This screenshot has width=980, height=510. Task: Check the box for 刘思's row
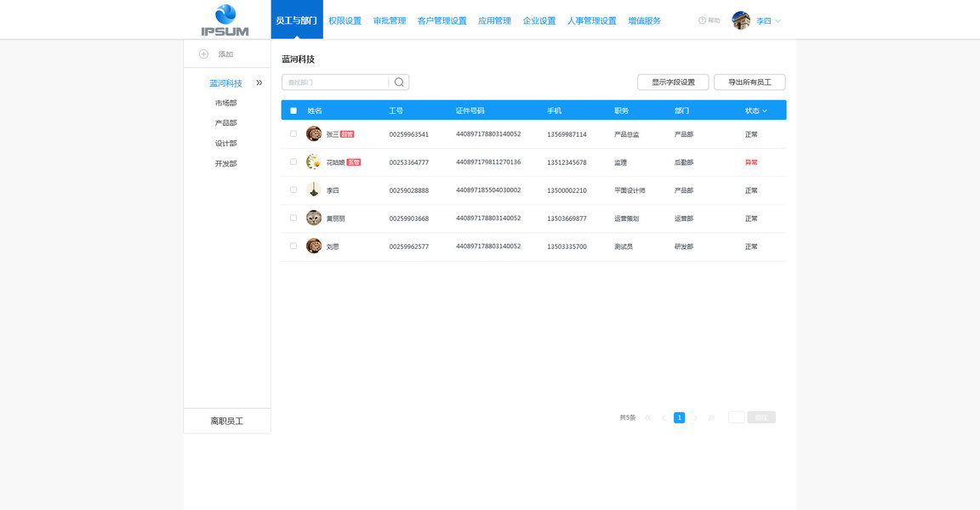point(293,246)
